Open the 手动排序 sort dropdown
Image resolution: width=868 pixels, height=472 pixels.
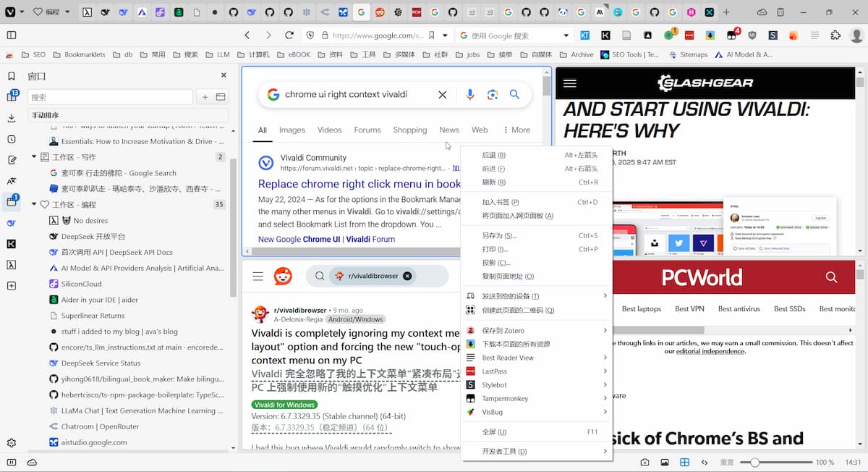point(128,115)
